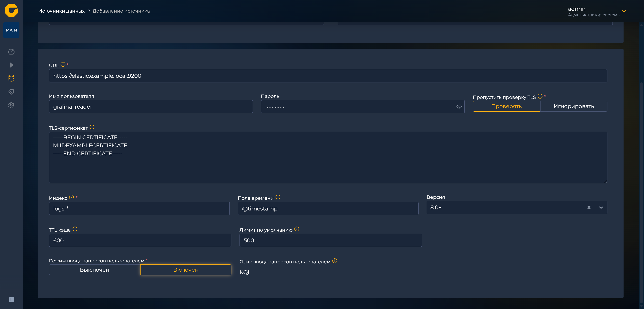Viewport: 644px width, 309px height.
Task: Open the play triangle sidebar icon
Action: (x=11, y=65)
